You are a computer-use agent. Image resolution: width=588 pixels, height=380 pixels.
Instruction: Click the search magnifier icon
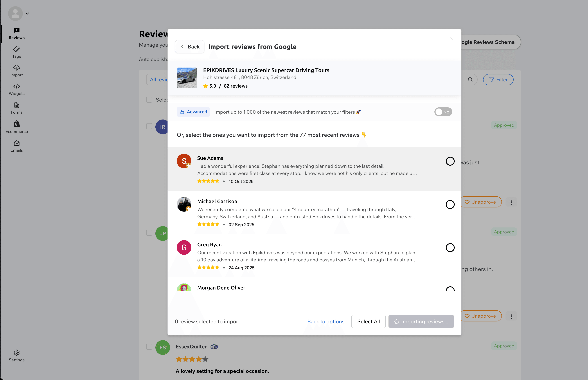pos(470,79)
